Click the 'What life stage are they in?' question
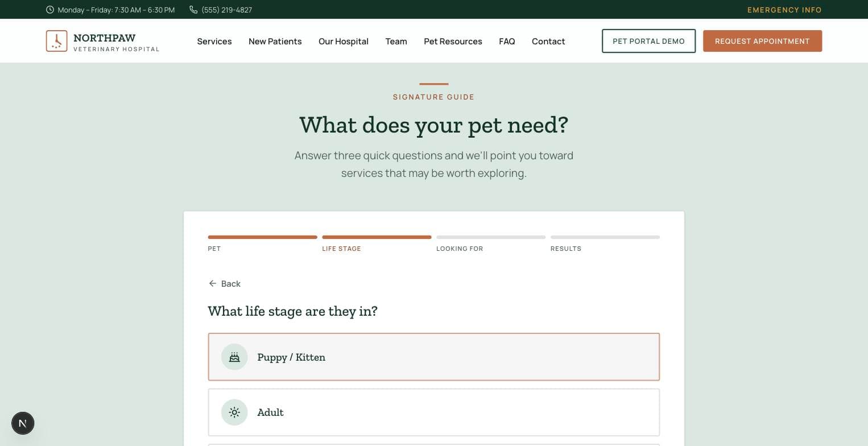The image size is (868, 446). point(293,311)
